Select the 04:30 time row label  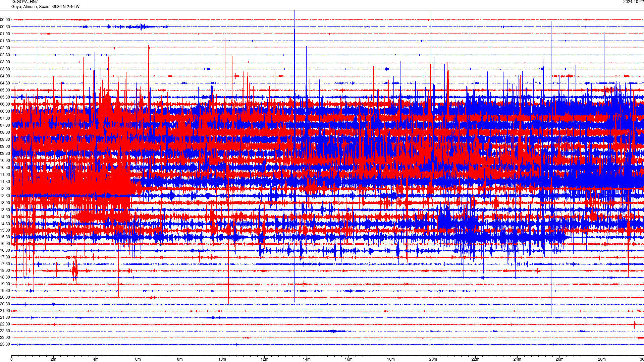(x=5, y=83)
